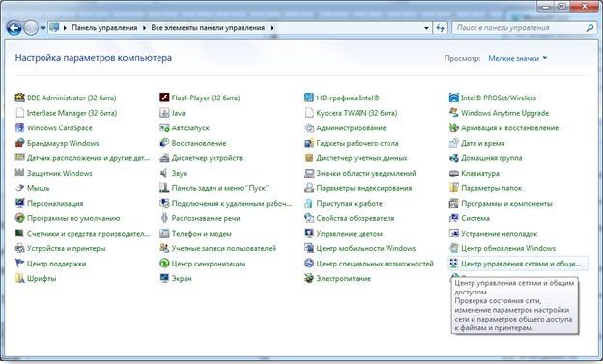Open the Брандмауэр Windows icon

(x=19, y=143)
